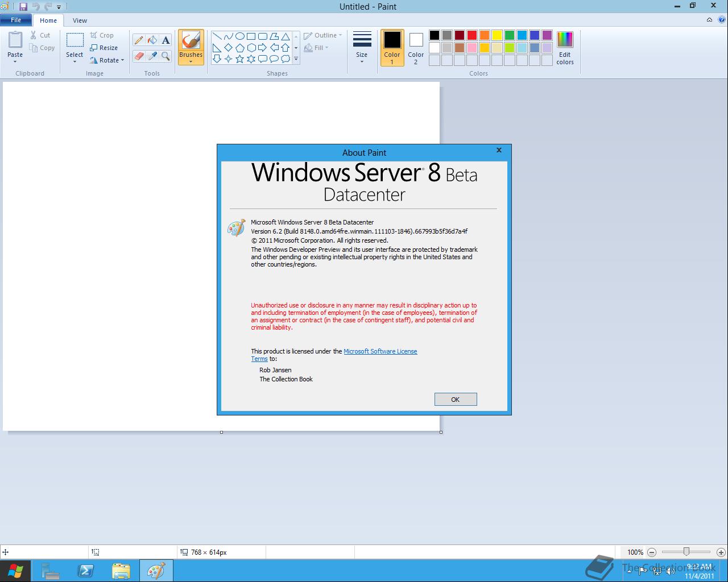Expand the Brushes dropdown arrow
Screen dimensions: 728x582
[191, 61]
